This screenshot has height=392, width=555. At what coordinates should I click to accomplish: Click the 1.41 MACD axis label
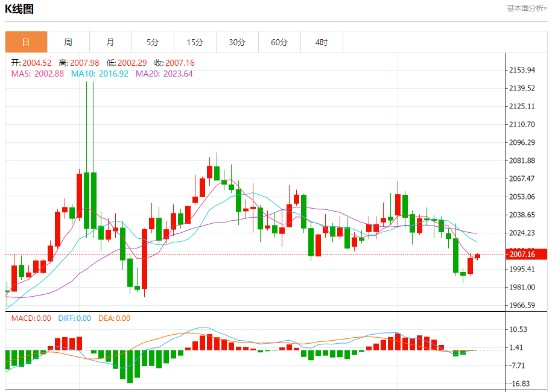point(516,347)
